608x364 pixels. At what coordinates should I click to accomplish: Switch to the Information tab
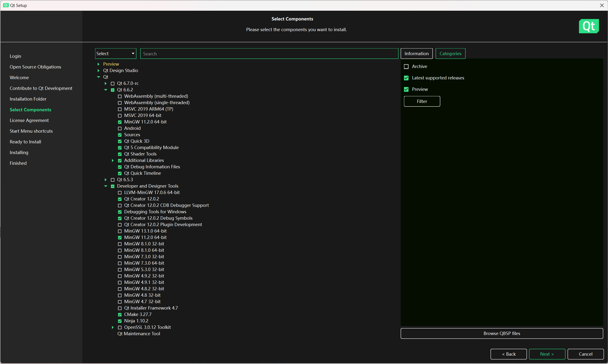416,53
